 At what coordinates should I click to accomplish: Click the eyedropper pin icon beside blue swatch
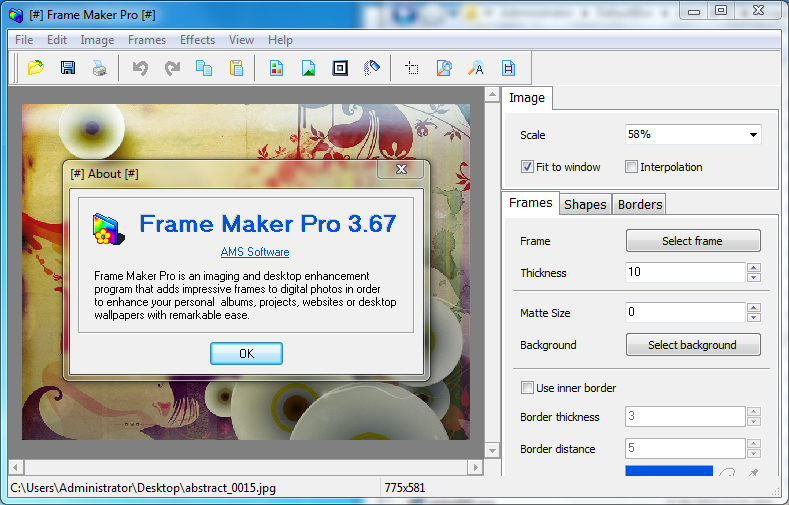753,472
